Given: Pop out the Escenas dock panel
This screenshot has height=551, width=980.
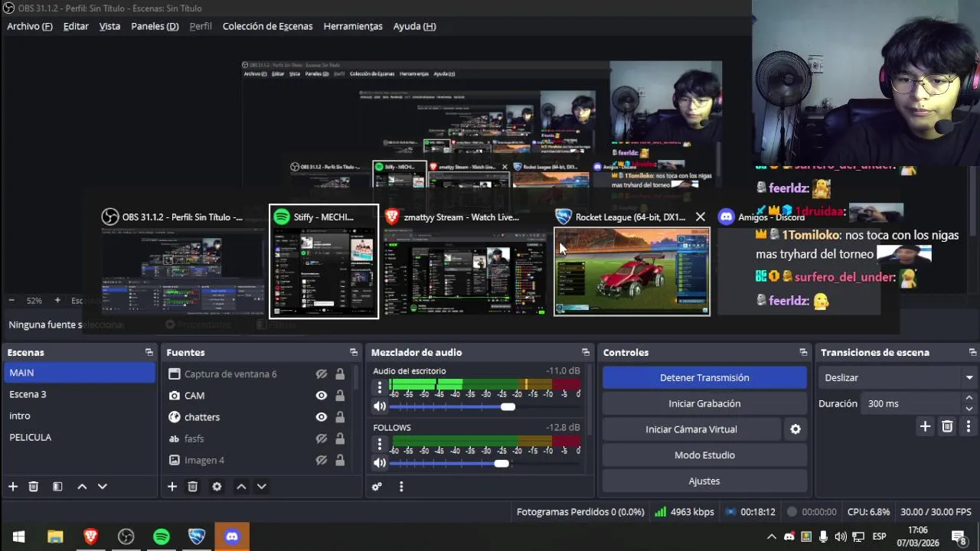Looking at the screenshot, I should 149,353.
